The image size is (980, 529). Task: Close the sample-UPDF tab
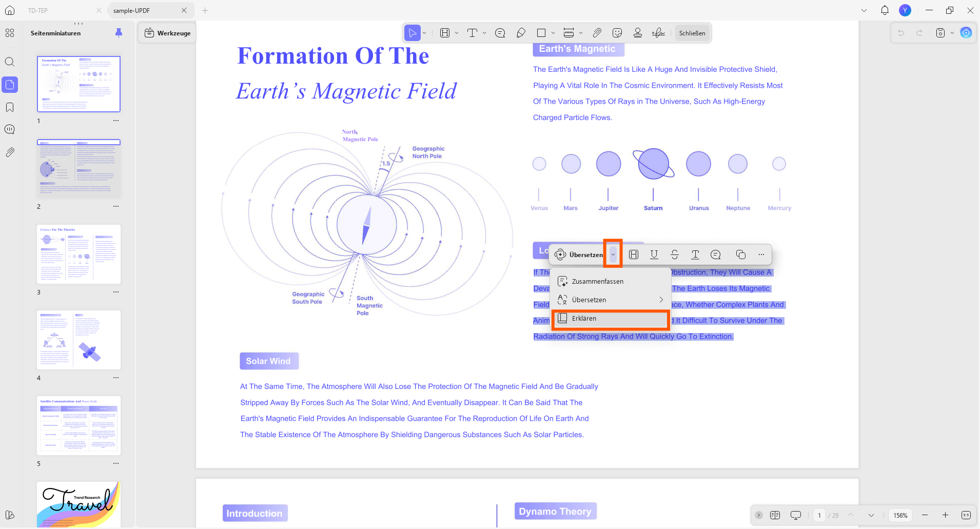[184, 10]
